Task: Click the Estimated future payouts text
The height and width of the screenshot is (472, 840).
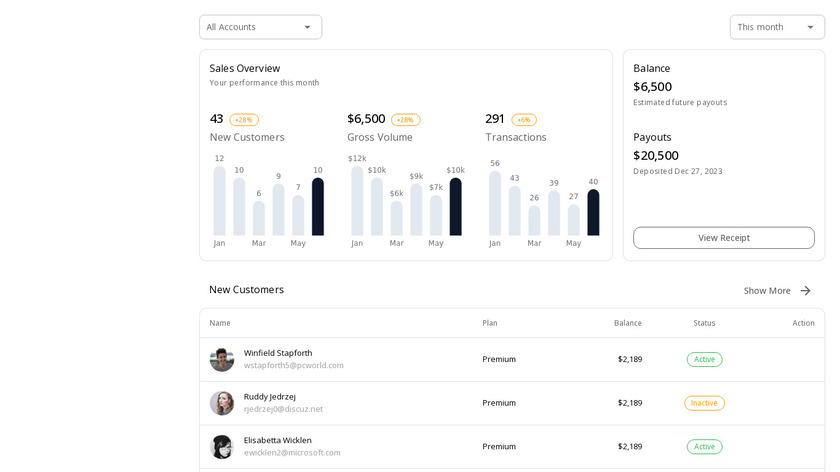Action: point(680,102)
